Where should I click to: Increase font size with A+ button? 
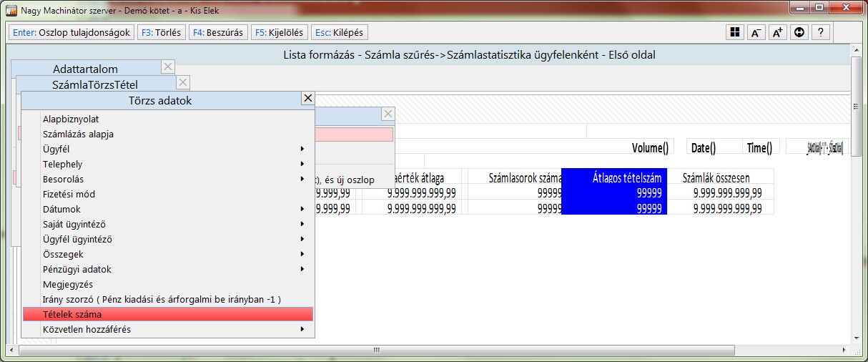777,32
